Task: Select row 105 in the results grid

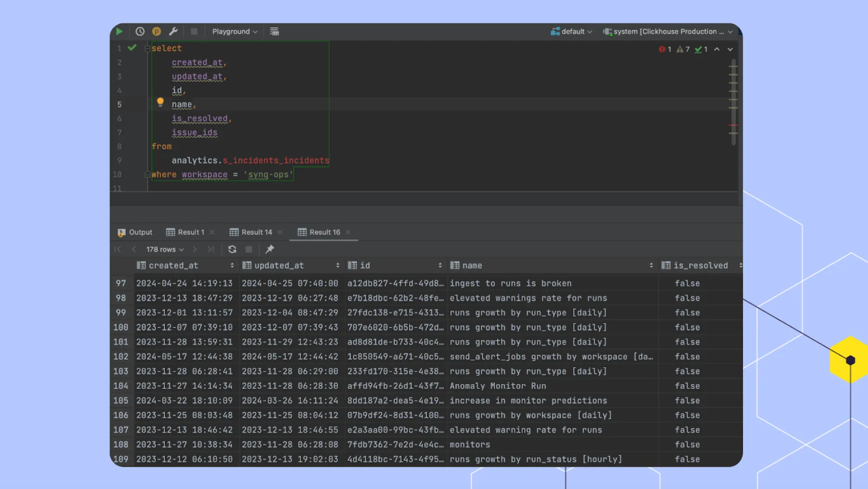Action: click(x=121, y=400)
